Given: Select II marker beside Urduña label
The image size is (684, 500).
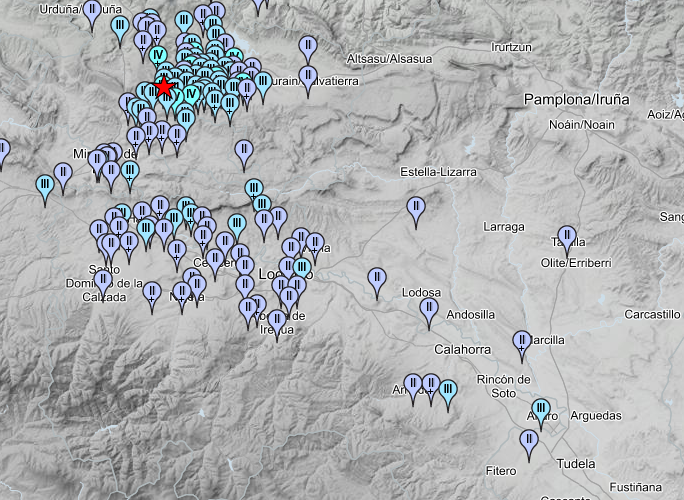Looking at the screenshot, I should click(x=93, y=12).
